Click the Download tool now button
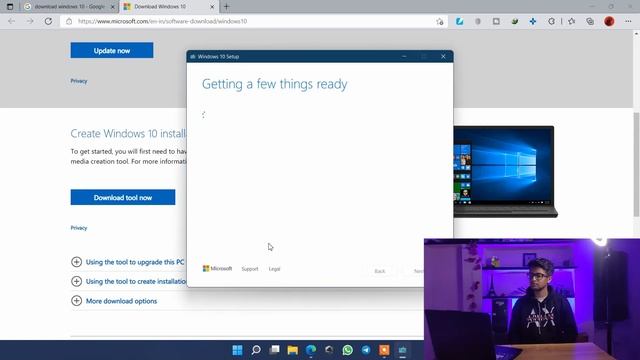The height and width of the screenshot is (360, 640). 123,197
